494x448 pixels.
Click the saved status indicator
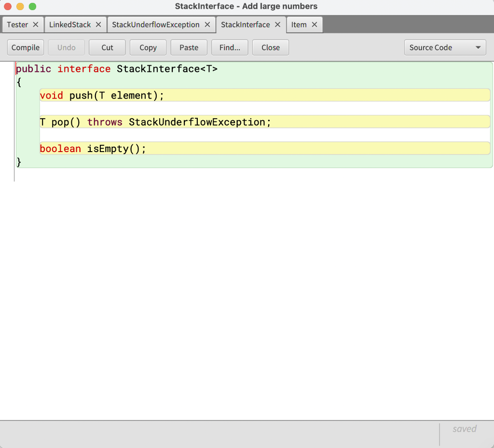pos(464,429)
